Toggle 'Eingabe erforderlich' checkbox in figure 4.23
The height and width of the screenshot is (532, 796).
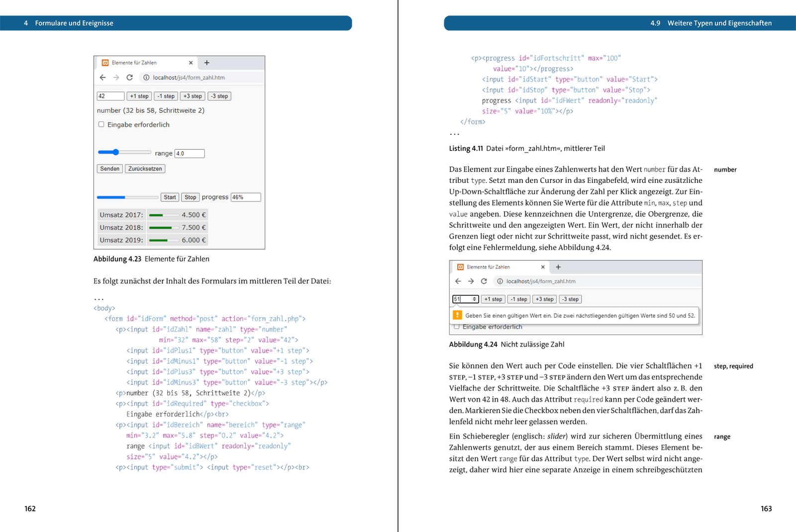pos(101,124)
